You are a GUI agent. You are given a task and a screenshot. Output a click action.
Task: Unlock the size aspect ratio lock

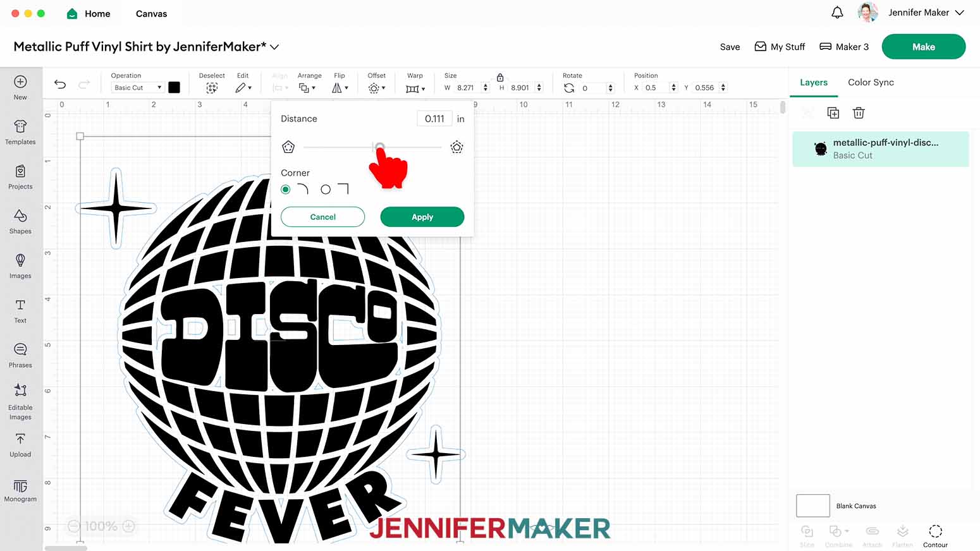click(500, 78)
